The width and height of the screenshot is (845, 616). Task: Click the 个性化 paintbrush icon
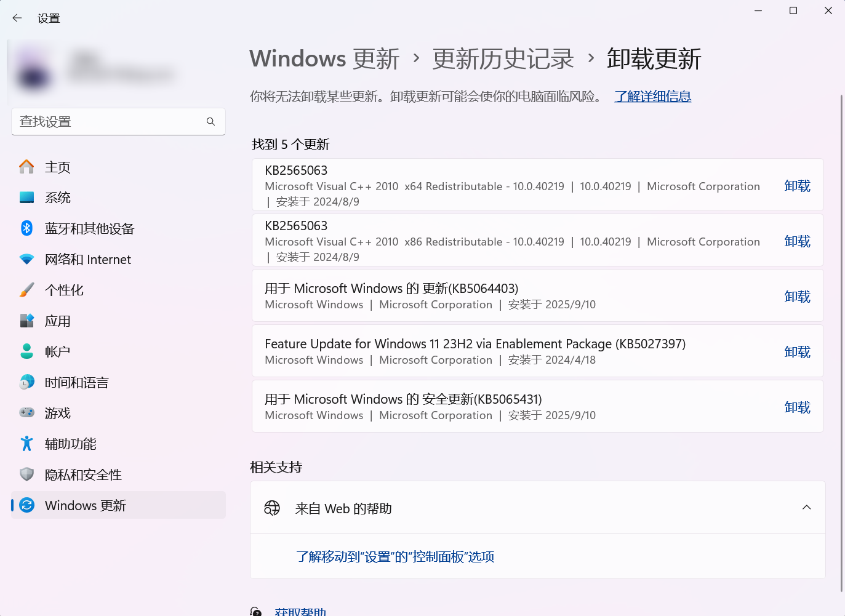click(26, 290)
